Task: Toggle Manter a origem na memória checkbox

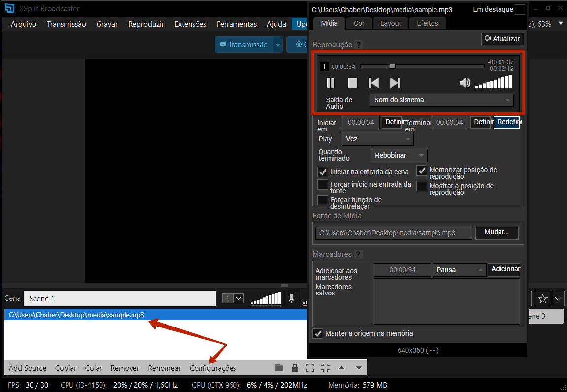Action: (318, 333)
